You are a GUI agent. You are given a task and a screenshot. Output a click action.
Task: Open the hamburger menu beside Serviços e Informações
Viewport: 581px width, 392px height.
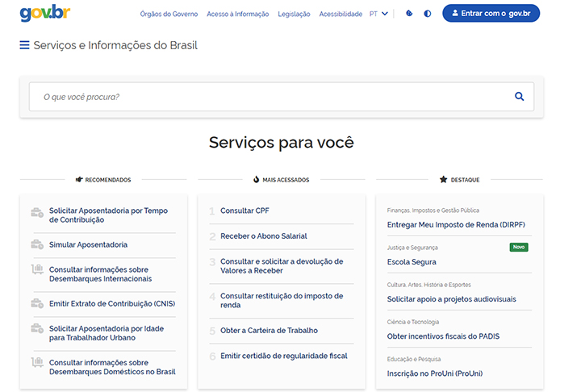24,45
